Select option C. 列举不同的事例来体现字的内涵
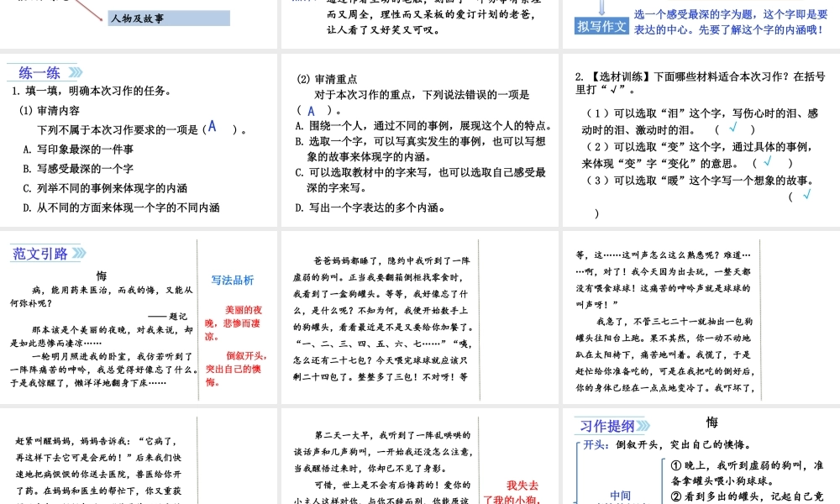 pyautogui.click(x=105, y=188)
